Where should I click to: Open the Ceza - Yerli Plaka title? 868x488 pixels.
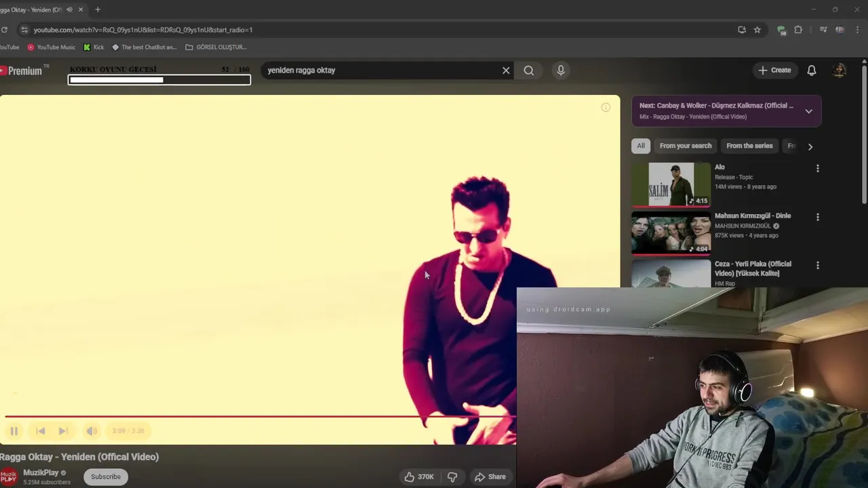click(x=753, y=268)
